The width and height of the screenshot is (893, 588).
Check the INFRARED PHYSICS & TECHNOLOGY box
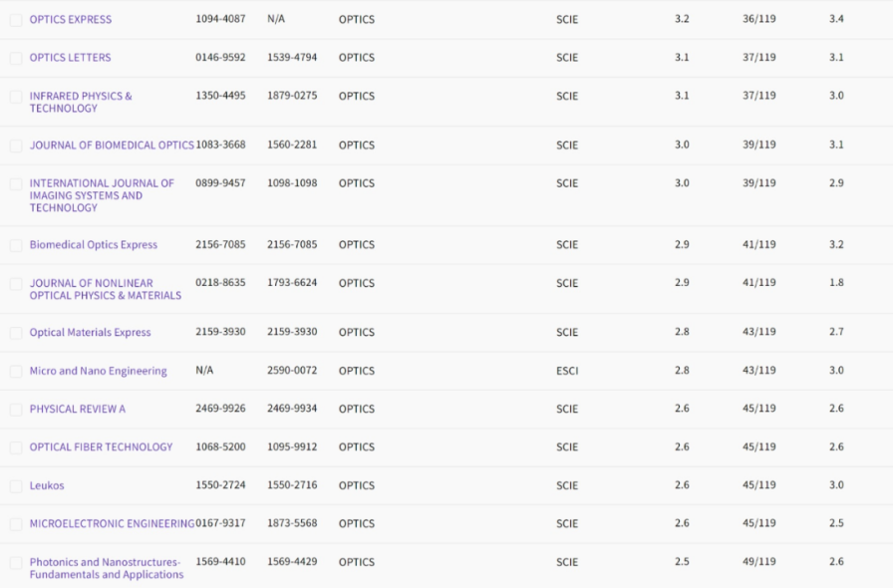[x=16, y=97]
